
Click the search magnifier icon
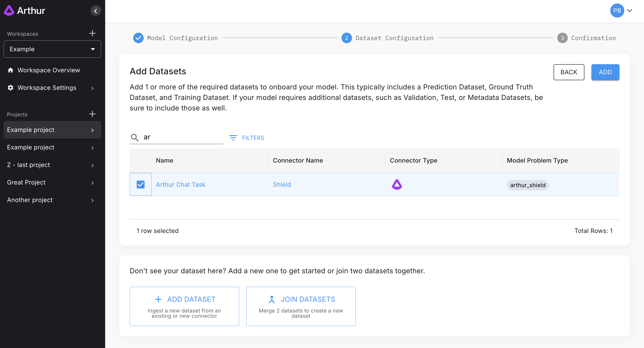point(134,137)
